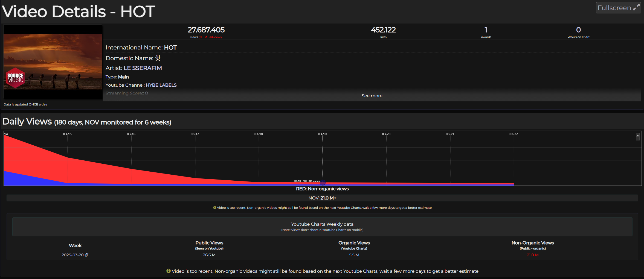Click the Weeks on Chart value 0
644x279 pixels.
[578, 30]
